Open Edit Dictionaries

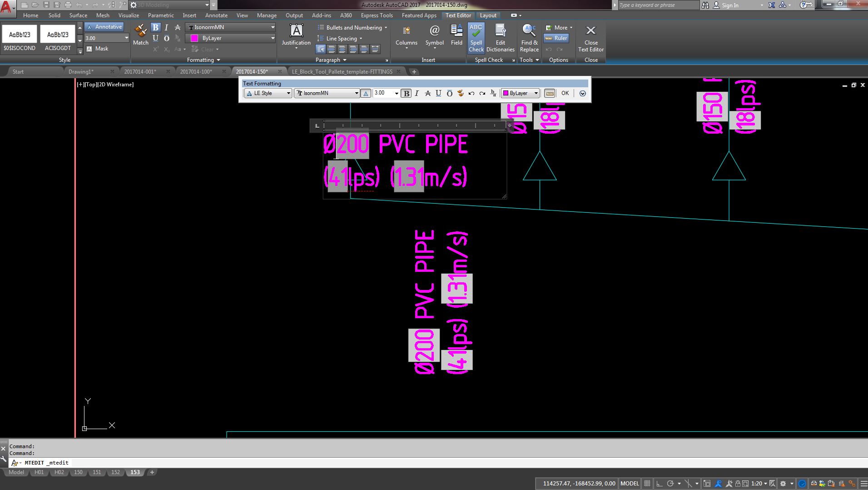[x=500, y=38]
